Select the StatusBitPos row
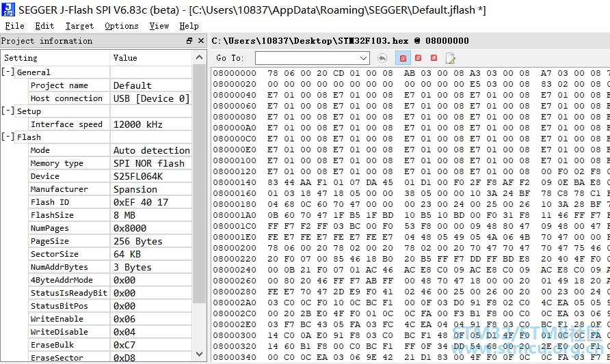 point(111,306)
